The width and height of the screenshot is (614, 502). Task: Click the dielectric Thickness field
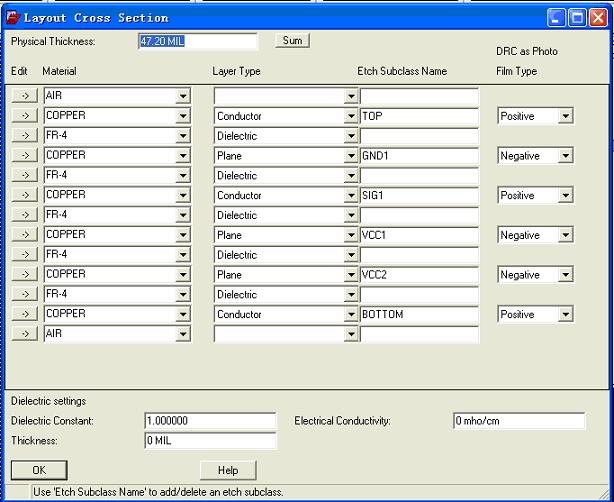coord(210,441)
